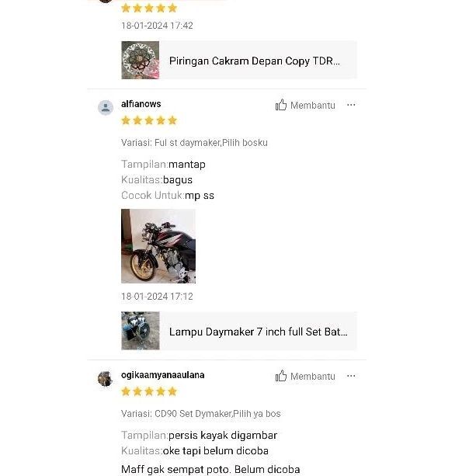
Task: Open Piringan Cakram Depan product thumbnail
Action: point(141,60)
